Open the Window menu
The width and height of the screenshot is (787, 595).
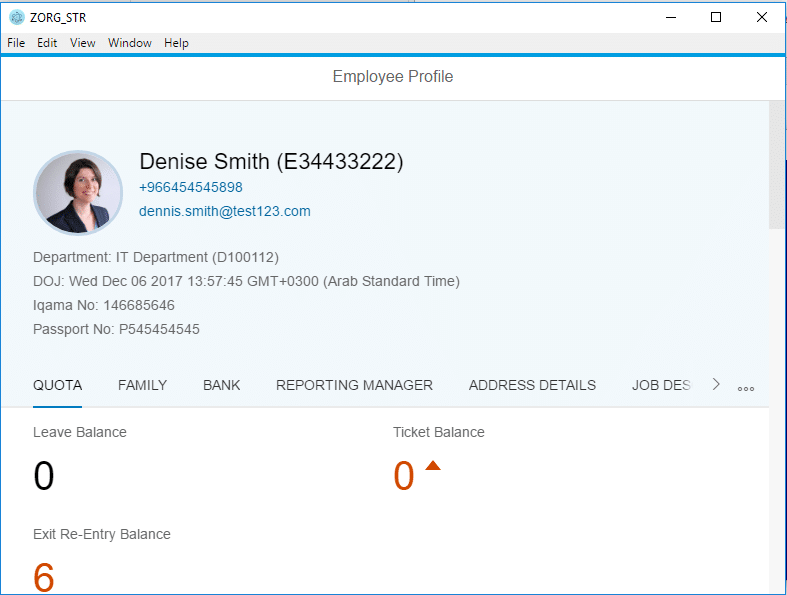tap(130, 43)
